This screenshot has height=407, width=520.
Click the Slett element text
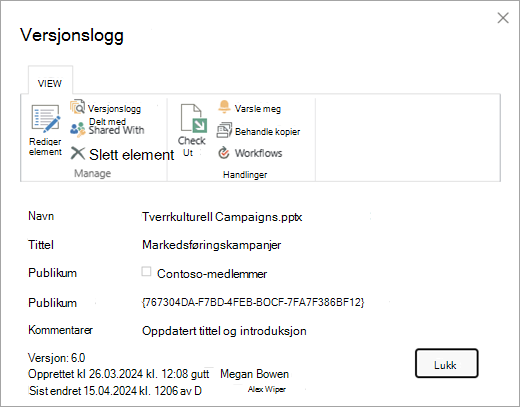coord(132,155)
